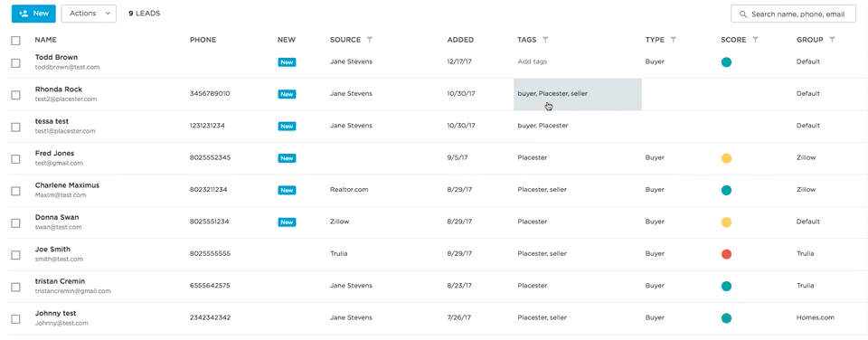
Task: Check the box for tristan Cremin
Action: coord(15,287)
